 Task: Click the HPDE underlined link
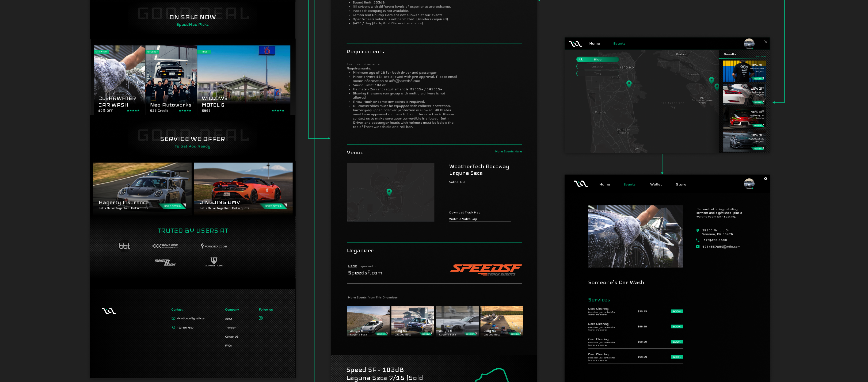pos(352,266)
